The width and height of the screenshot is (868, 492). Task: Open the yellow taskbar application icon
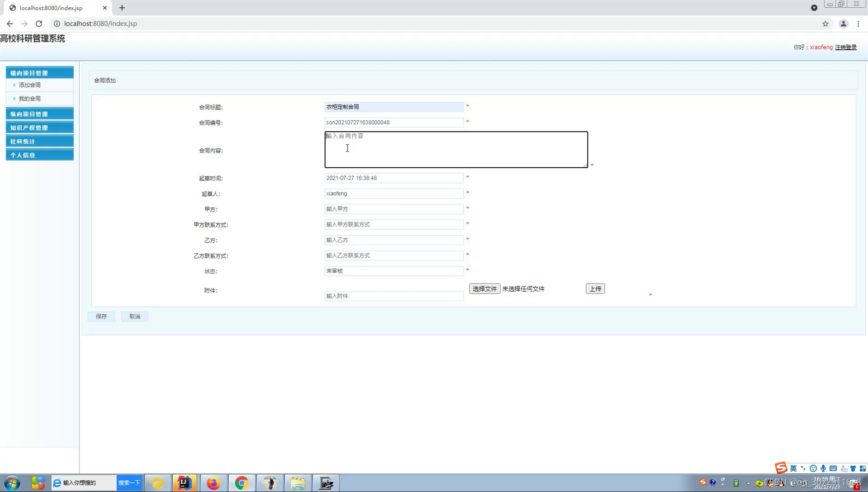point(157,483)
